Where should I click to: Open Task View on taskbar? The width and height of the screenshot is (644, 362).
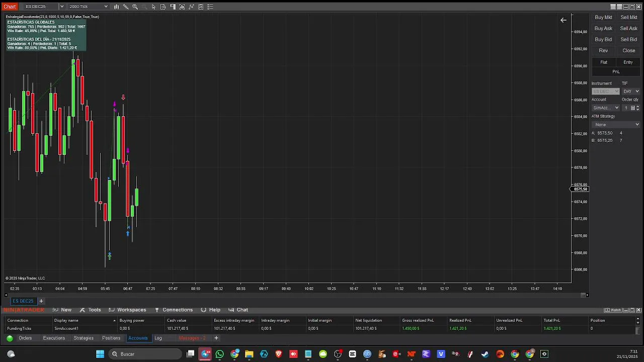point(190,354)
